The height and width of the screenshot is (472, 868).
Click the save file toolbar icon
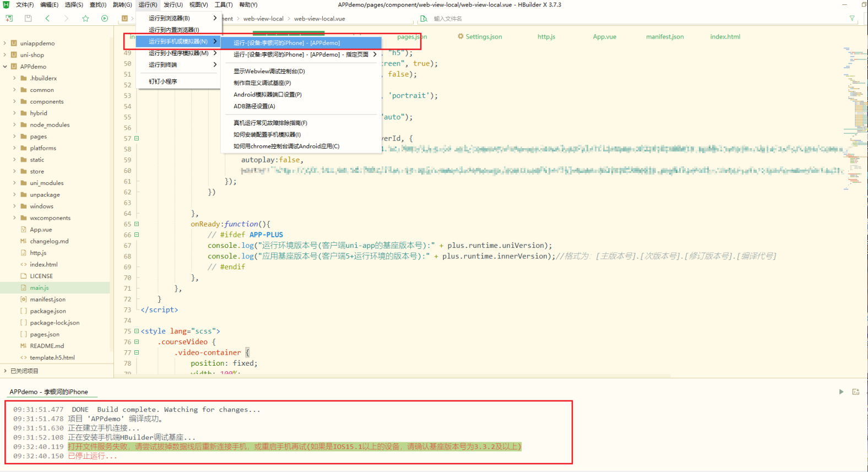pyautogui.click(x=28, y=18)
